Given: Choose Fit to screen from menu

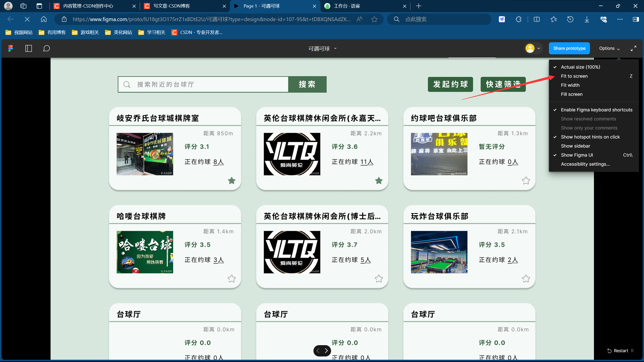Looking at the screenshot, I should [574, 76].
